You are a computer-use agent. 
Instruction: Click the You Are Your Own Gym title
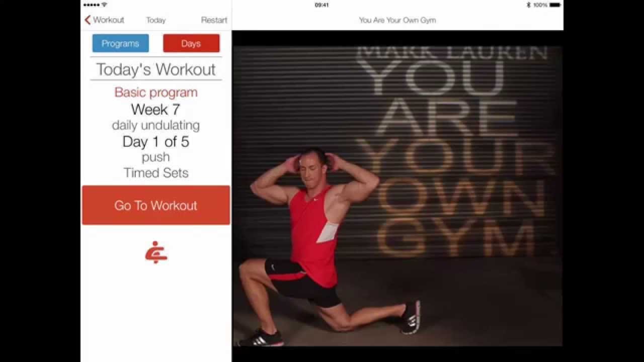coord(397,20)
